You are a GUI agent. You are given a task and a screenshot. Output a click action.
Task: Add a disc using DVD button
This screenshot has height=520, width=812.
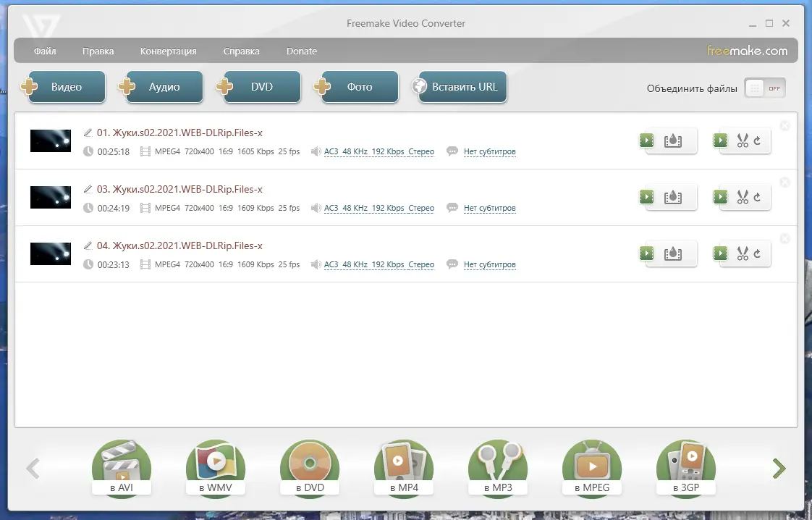261,87
